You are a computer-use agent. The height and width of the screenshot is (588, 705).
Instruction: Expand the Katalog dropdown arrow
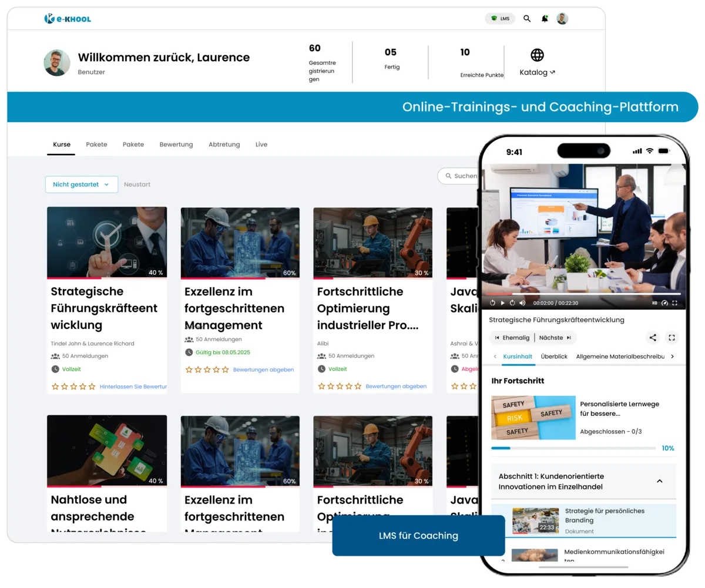(x=553, y=72)
